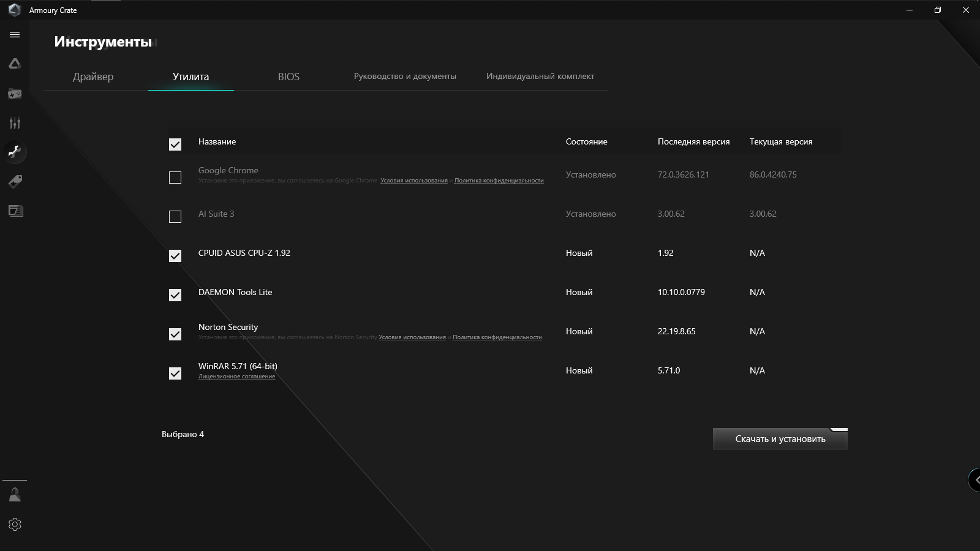Expand the side panel arrow at the right edge

point(975,480)
